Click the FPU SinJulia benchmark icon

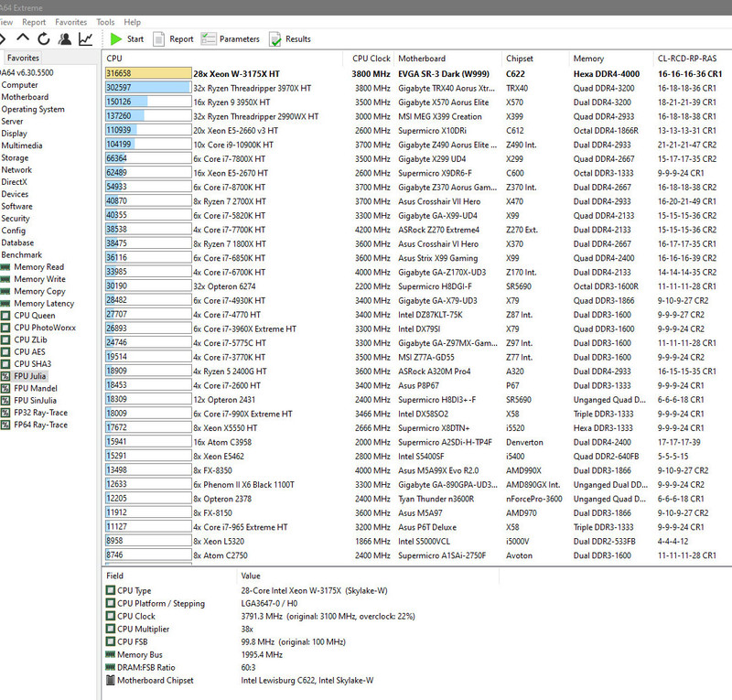tap(5, 401)
